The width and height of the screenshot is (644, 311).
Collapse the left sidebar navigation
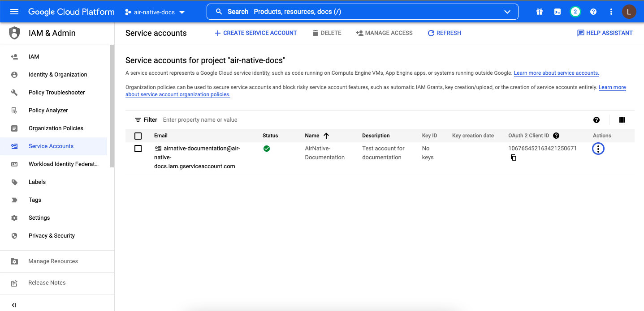click(x=14, y=305)
